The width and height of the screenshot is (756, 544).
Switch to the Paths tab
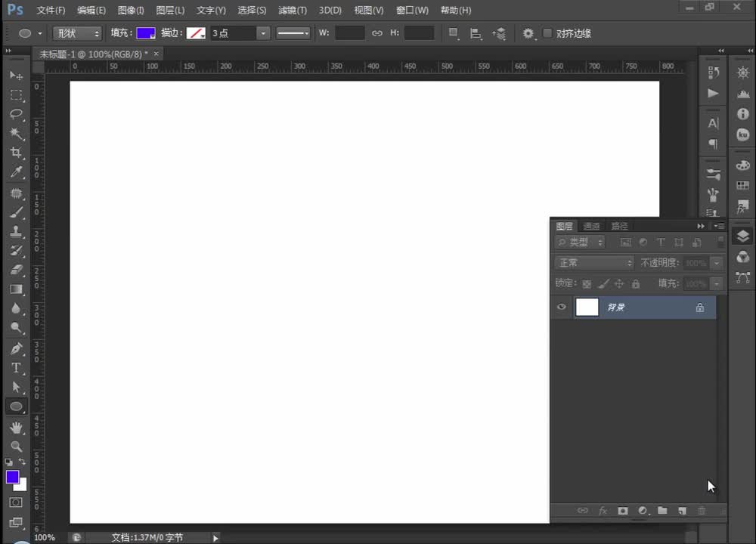(619, 226)
